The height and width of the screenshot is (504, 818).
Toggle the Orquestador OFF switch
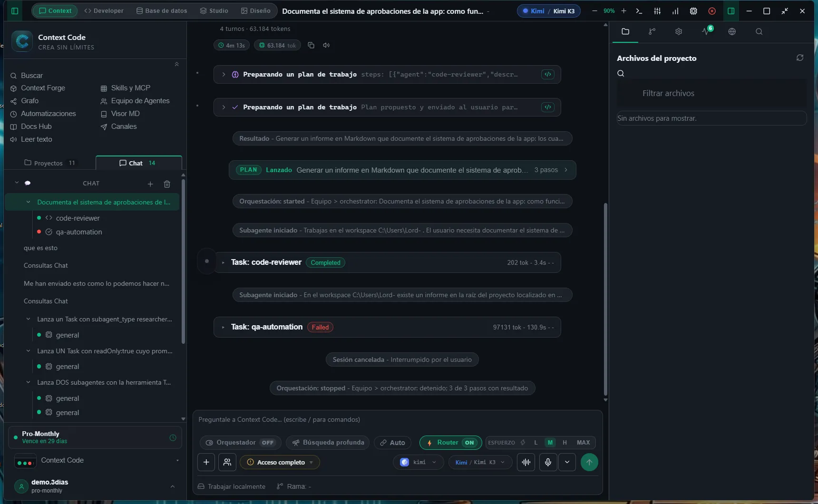pos(241,443)
